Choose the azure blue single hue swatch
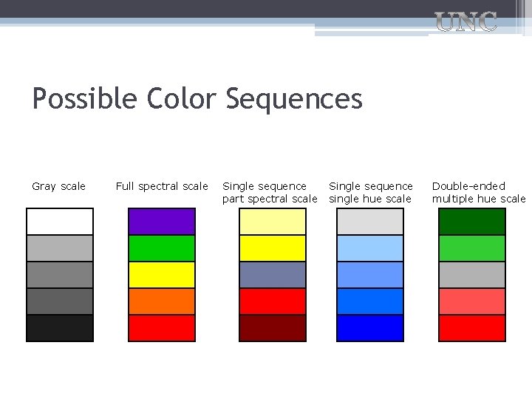This screenshot has height=399, width=532. click(x=370, y=301)
